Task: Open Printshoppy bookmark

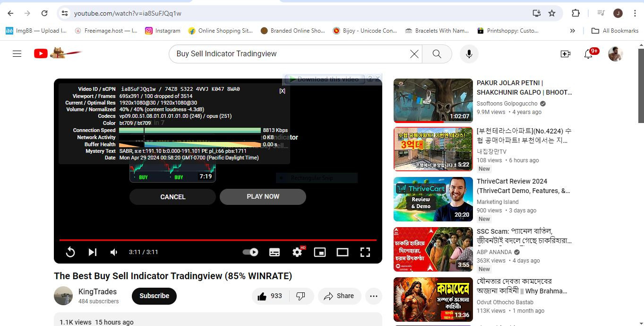Action: 508,31
